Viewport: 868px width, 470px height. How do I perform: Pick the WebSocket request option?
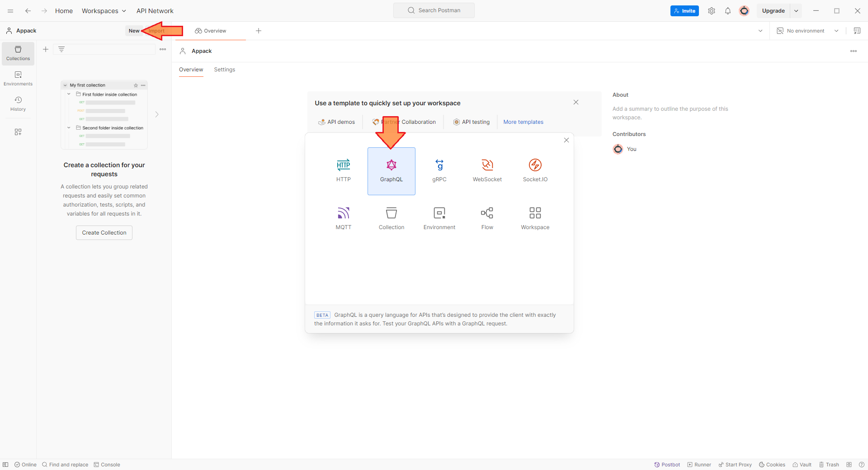click(x=487, y=171)
